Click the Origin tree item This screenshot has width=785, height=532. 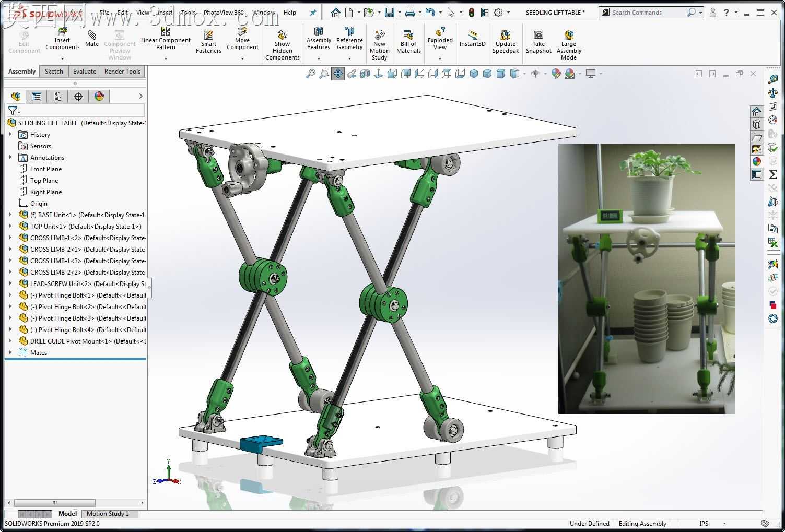click(x=33, y=204)
